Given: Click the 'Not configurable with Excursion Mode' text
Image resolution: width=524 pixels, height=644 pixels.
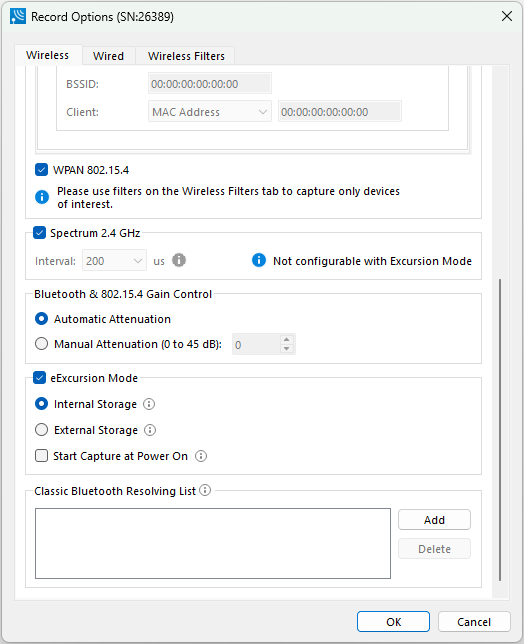Looking at the screenshot, I should (372, 261).
